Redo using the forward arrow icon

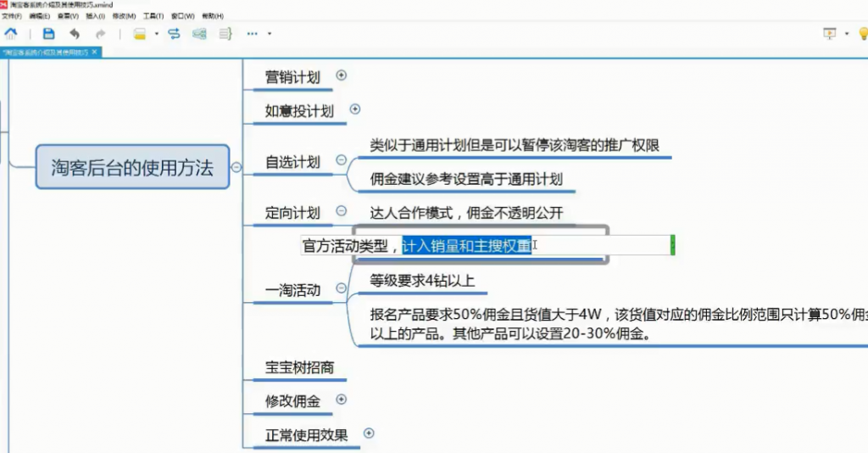pyautogui.click(x=100, y=34)
